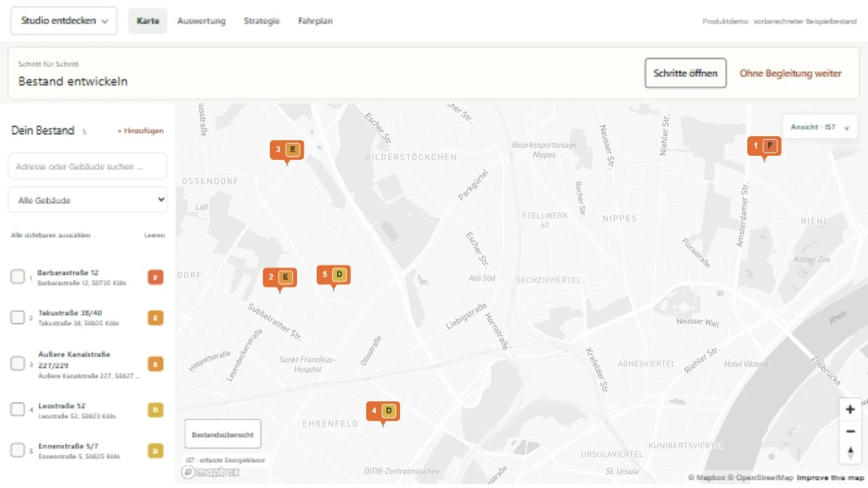Click the Mapbox logo

click(210, 472)
